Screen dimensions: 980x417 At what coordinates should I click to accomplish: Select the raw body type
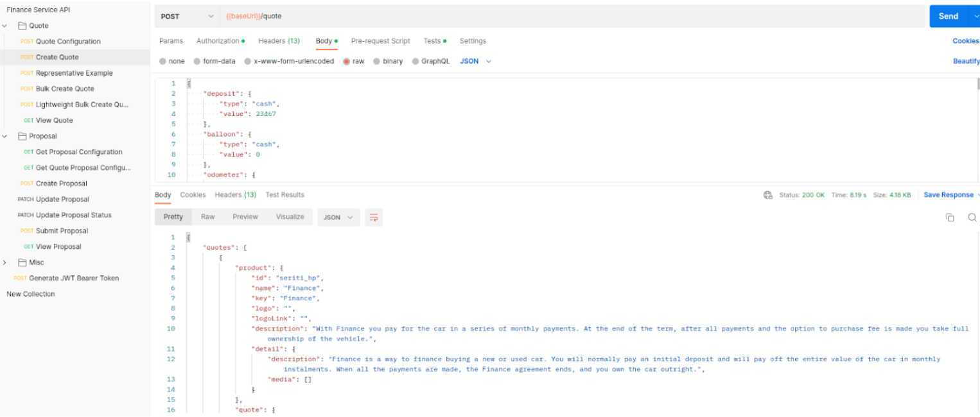[x=354, y=62]
